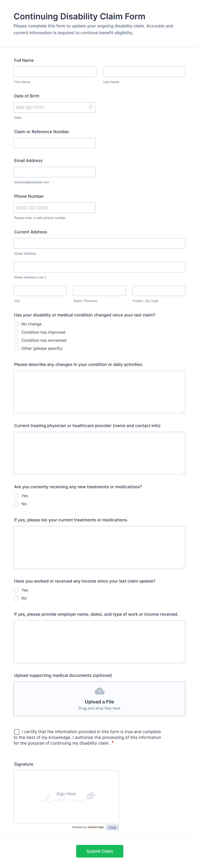The height and width of the screenshot is (868, 197).
Task: Check the certification agreement checkbox
Action: pos(17,731)
